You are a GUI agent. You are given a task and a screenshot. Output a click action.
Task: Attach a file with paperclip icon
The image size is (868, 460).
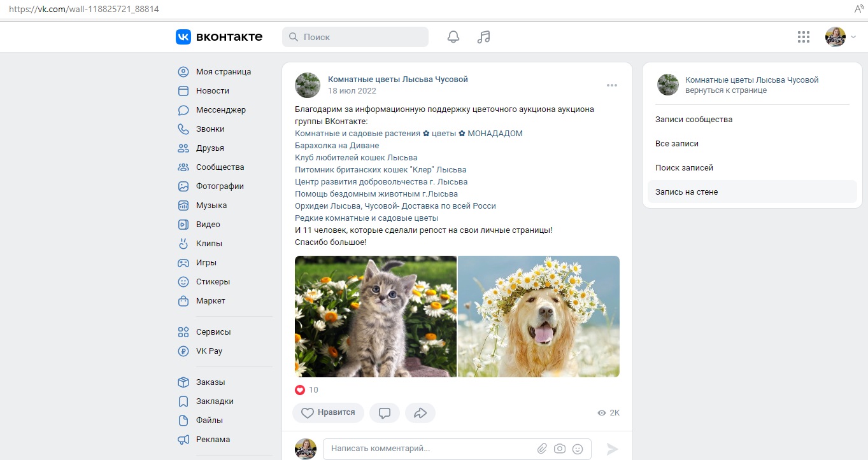tap(542, 449)
